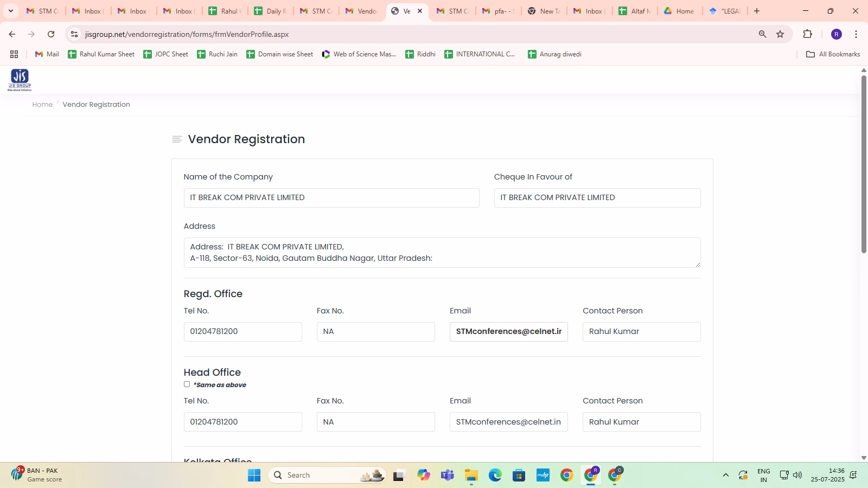This screenshot has width=868, height=488.
Task: Close the active Vendor Registration tab
Action: coord(419,11)
